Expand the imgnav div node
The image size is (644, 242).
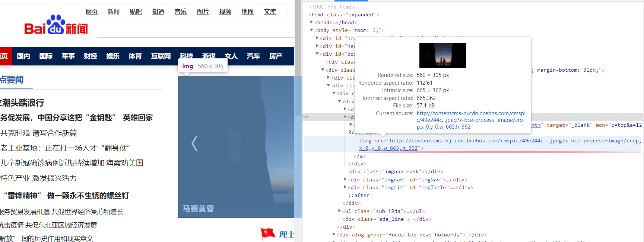coord(345,180)
